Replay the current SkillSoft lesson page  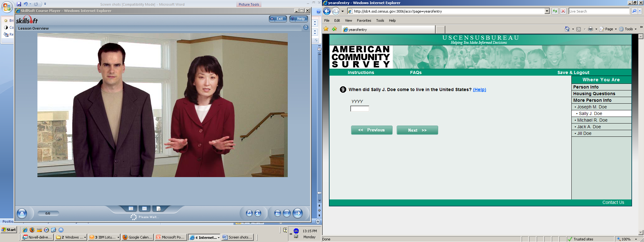coord(249,213)
